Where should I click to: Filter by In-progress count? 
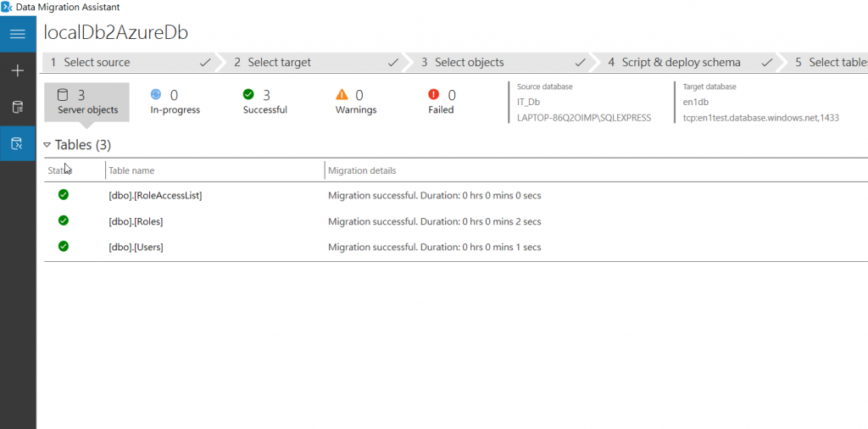(175, 103)
